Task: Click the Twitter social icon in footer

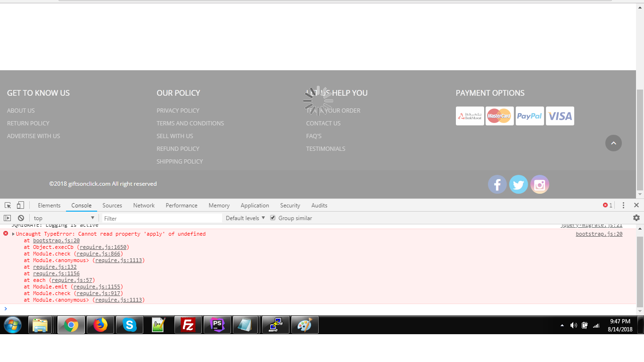Action: tap(518, 184)
